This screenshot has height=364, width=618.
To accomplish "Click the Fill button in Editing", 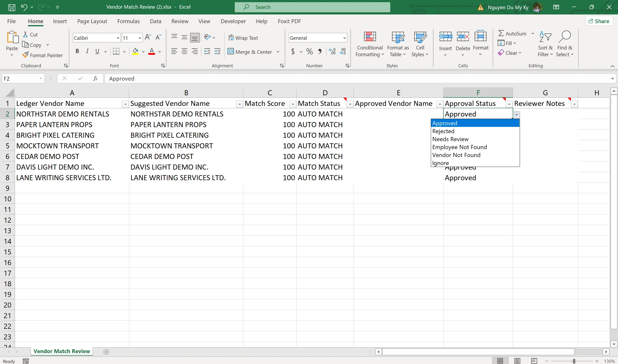I will 507,43.
